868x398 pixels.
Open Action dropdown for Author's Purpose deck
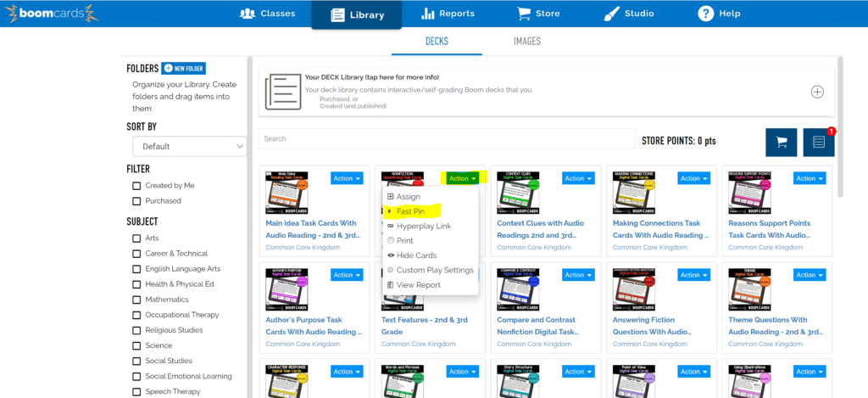click(x=347, y=275)
